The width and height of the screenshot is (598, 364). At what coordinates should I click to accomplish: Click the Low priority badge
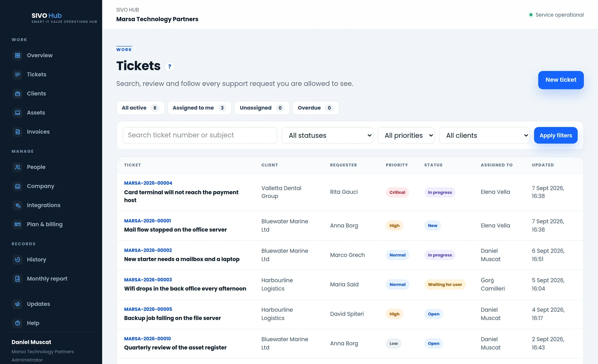(x=393, y=343)
